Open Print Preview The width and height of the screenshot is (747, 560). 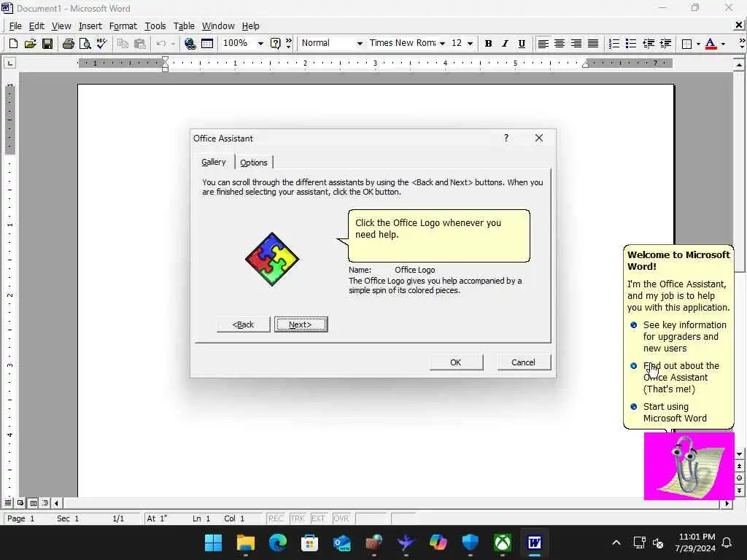coord(85,44)
